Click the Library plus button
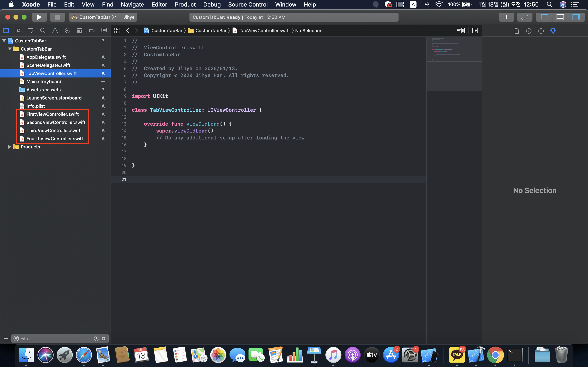The width and height of the screenshot is (588, 367). [506, 17]
